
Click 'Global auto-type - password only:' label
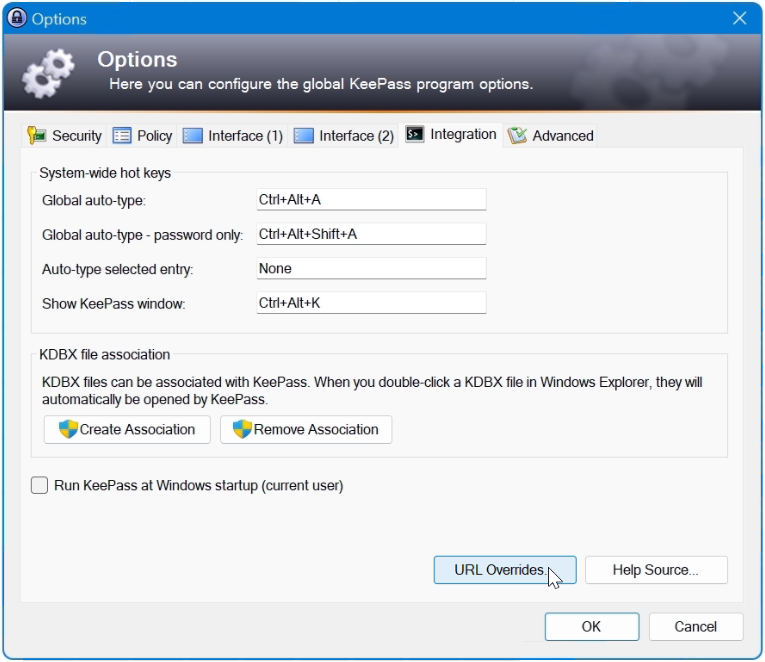pos(142,235)
